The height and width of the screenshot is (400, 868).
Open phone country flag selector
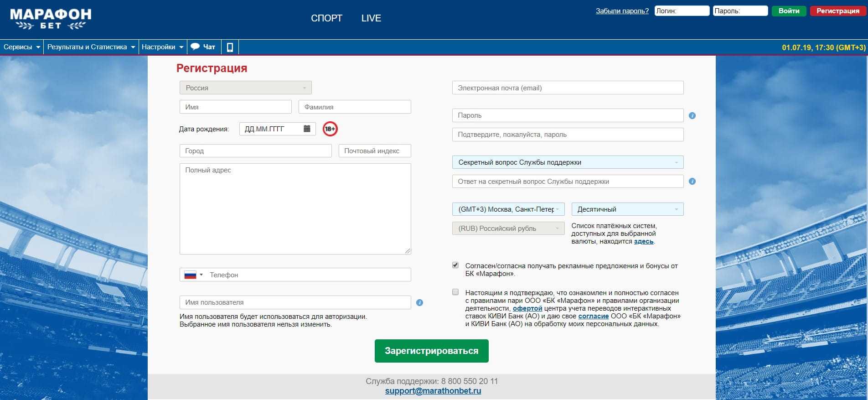click(193, 275)
